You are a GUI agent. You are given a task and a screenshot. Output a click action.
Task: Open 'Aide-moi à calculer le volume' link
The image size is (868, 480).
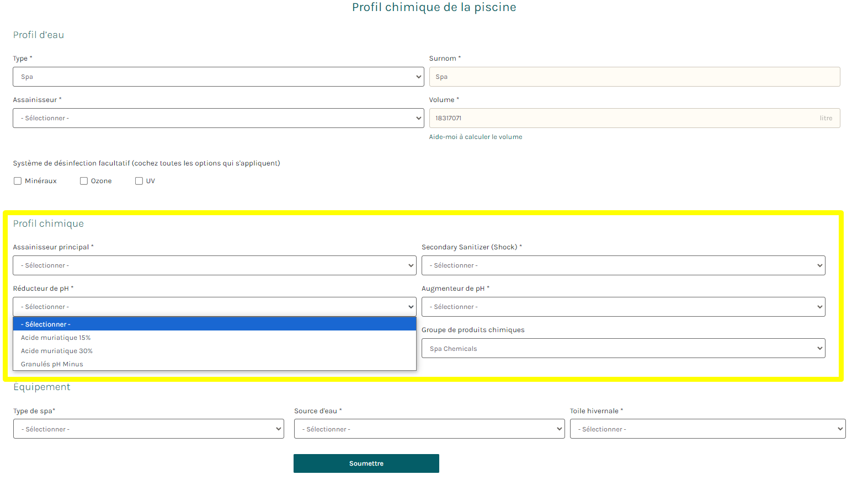point(476,137)
